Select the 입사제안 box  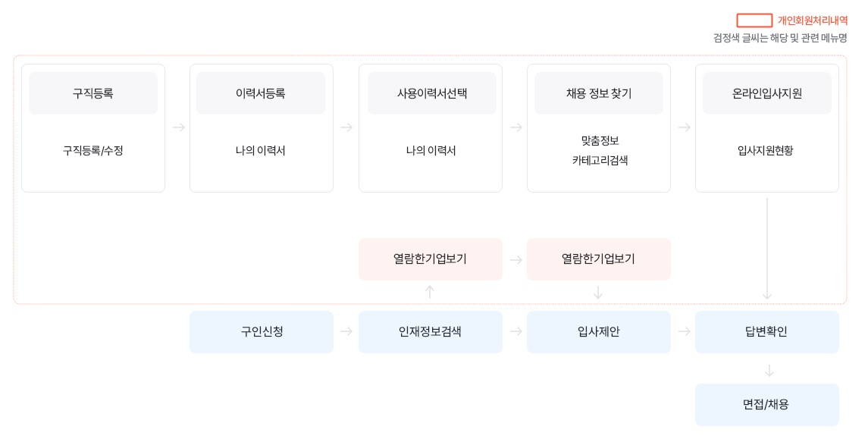599,332
